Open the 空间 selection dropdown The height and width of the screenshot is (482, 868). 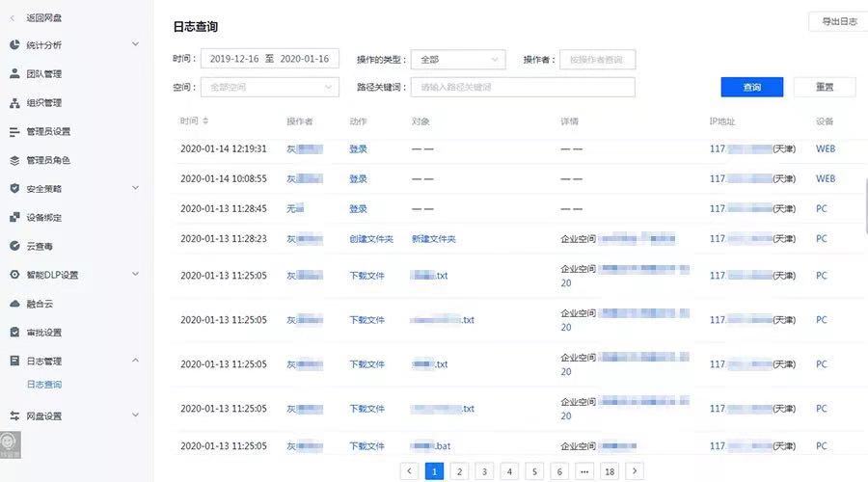[x=270, y=88]
